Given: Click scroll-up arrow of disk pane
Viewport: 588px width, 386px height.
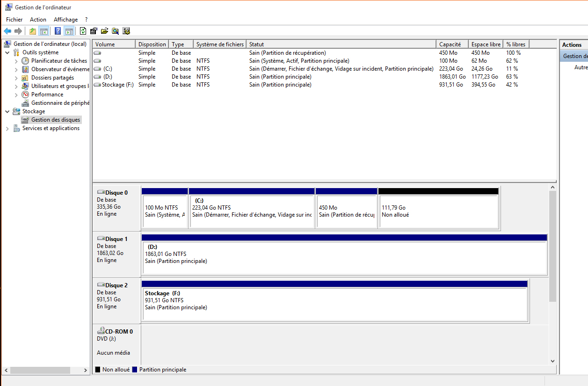Looking at the screenshot, I should (x=552, y=187).
